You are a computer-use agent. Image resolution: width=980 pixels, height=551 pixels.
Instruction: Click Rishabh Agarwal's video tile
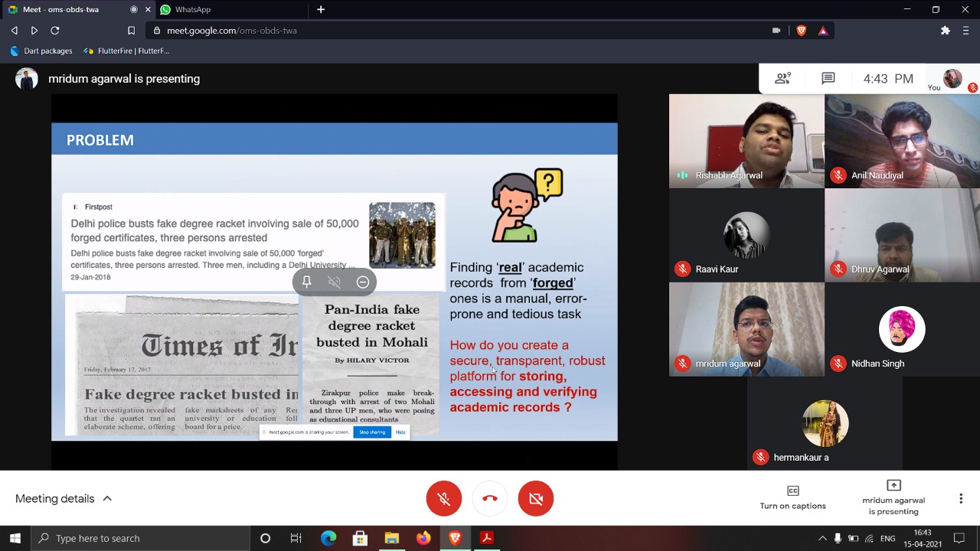(746, 141)
